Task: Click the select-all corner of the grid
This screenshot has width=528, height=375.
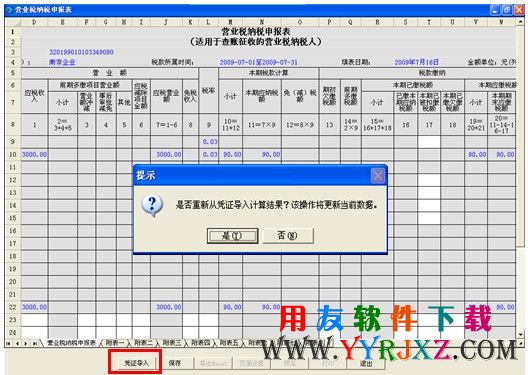Action: click(x=13, y=22)
